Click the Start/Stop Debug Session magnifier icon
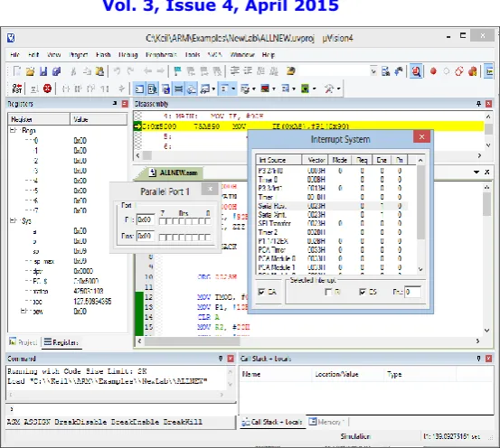This screenshot has width=500, height=448. pos(416,71)
